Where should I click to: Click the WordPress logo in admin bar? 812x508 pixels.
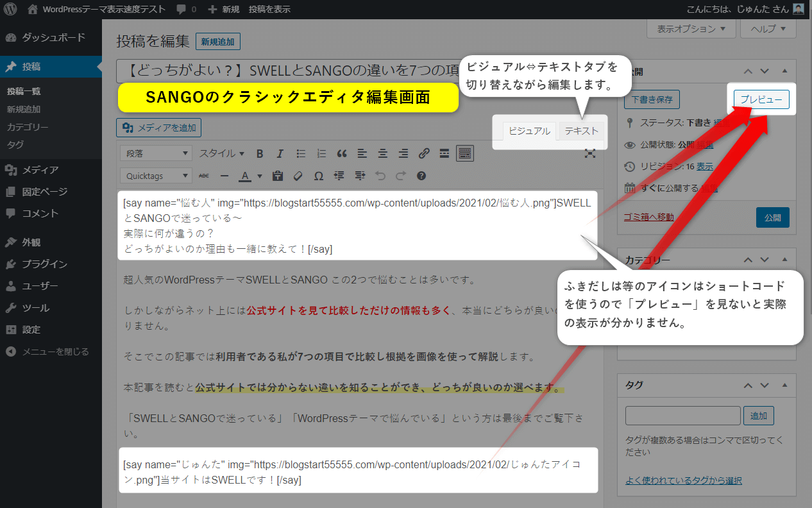pos(10,9)
